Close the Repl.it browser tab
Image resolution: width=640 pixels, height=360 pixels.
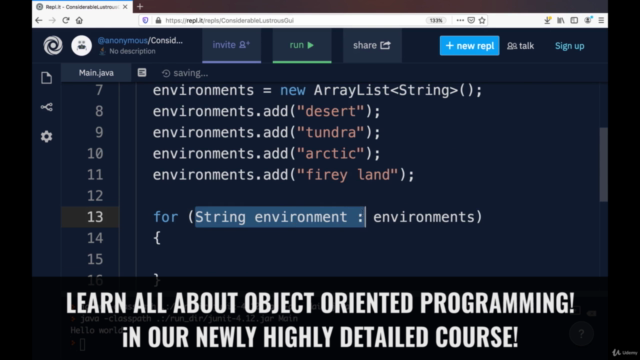[125, 7]
